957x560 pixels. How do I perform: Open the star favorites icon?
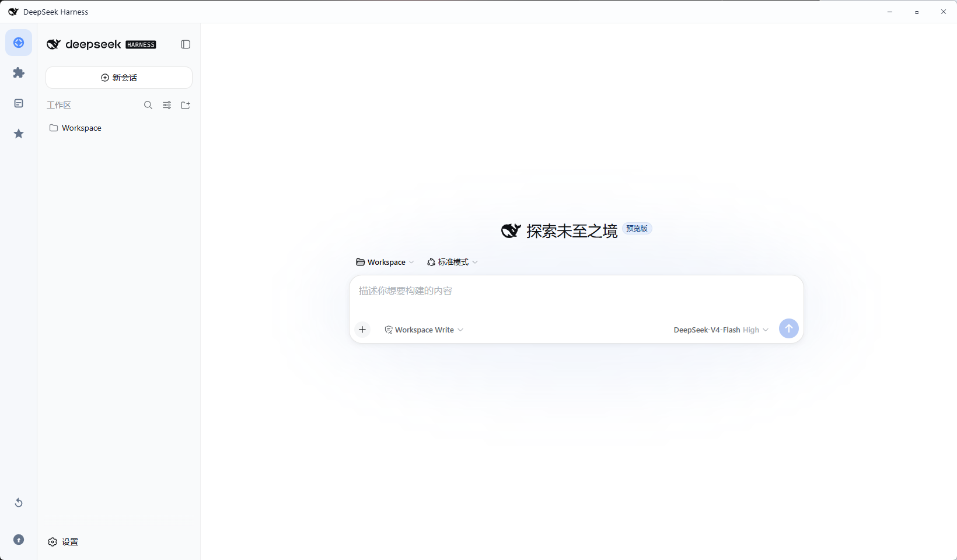(19, 134)
